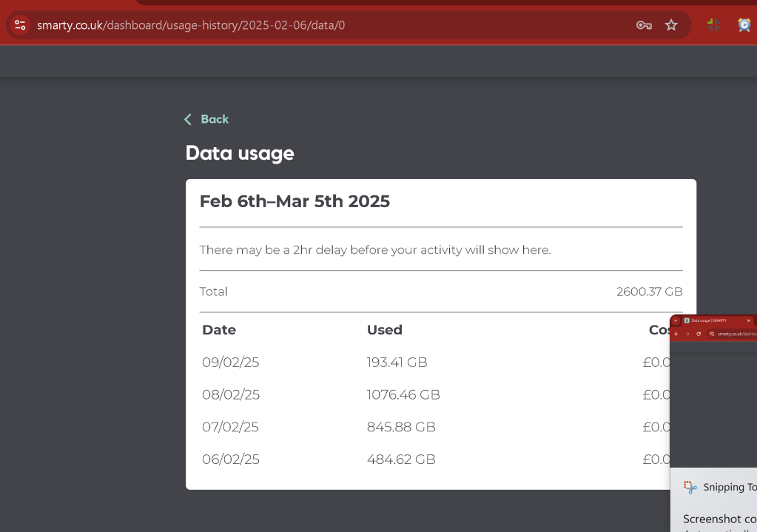This screenshot has width=757, height=532.
Task: Click the reload icon in the thumbnail preview
Action: 699,334
